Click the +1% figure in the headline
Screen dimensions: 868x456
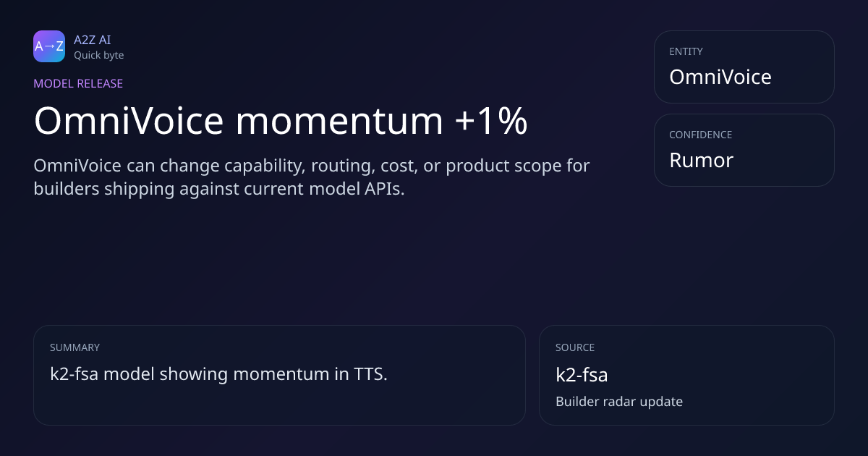coord(491,121)
